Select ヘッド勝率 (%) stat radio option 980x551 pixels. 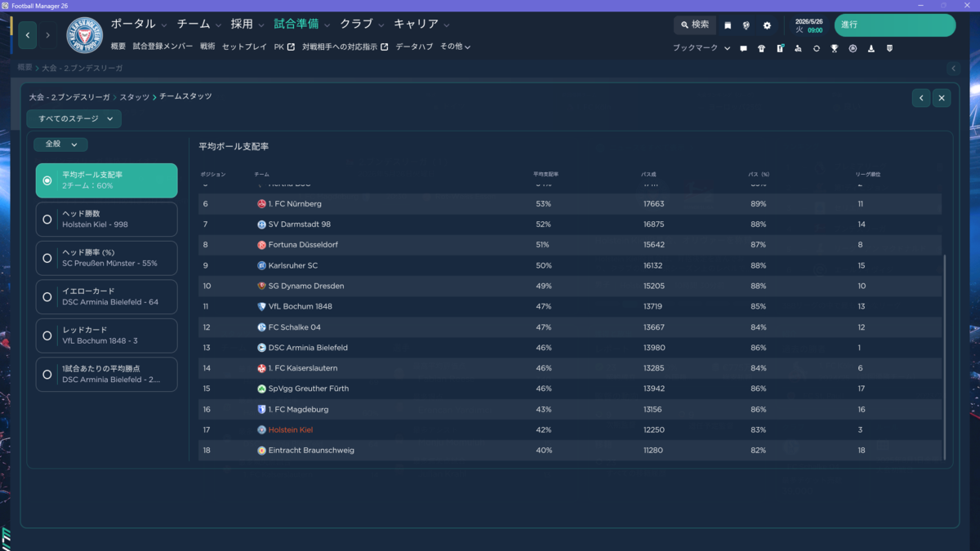[107, 258]
